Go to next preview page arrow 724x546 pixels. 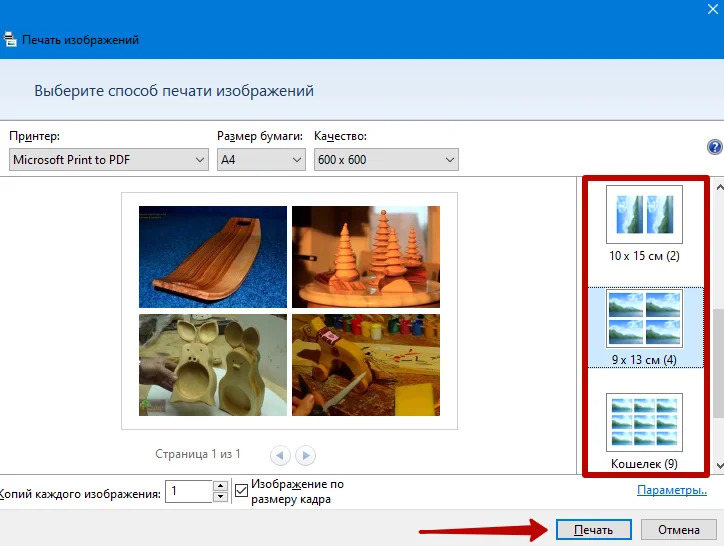[305, 455]
